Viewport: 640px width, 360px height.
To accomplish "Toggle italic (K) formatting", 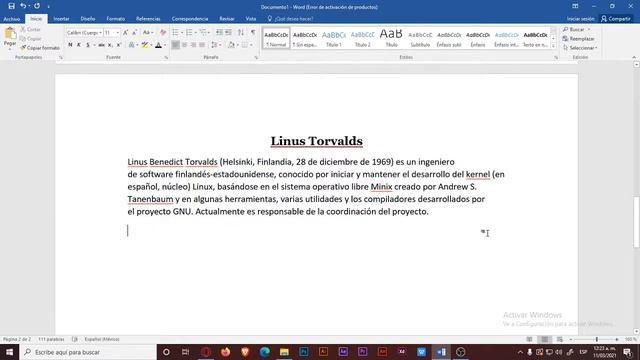I will click(x=79, y=45).
